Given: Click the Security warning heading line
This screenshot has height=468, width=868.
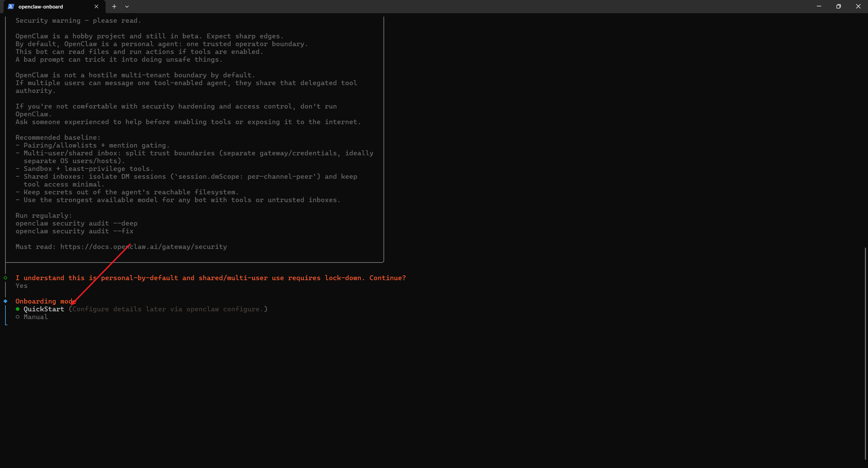Looking at the screenshot, I should pyautogui.click(x=78, y=20).
